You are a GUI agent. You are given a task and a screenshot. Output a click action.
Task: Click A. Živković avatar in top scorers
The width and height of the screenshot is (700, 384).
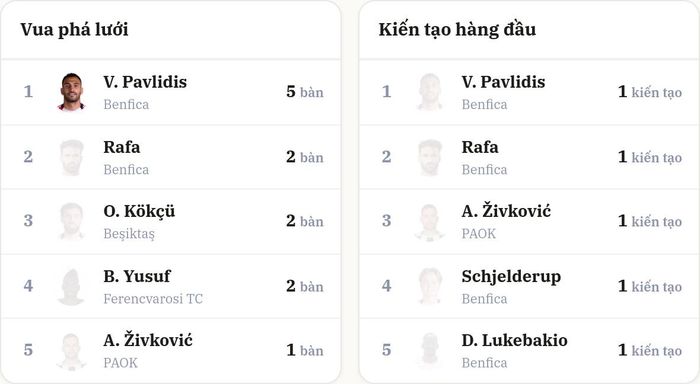[x=71, y=351]
